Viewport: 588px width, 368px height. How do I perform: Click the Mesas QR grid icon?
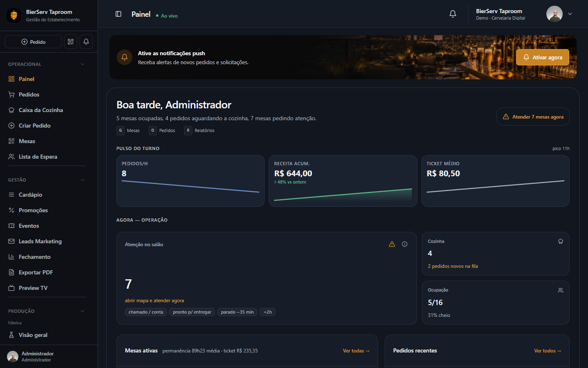(x=11, y=141)
